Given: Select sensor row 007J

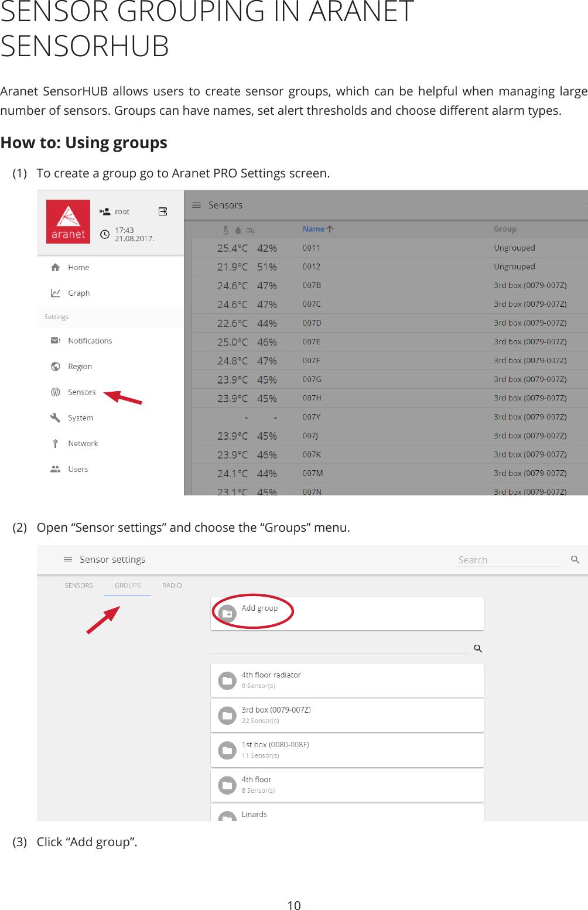Looking at the screenshot, I should pyautogui.click(x=389, y=435).
